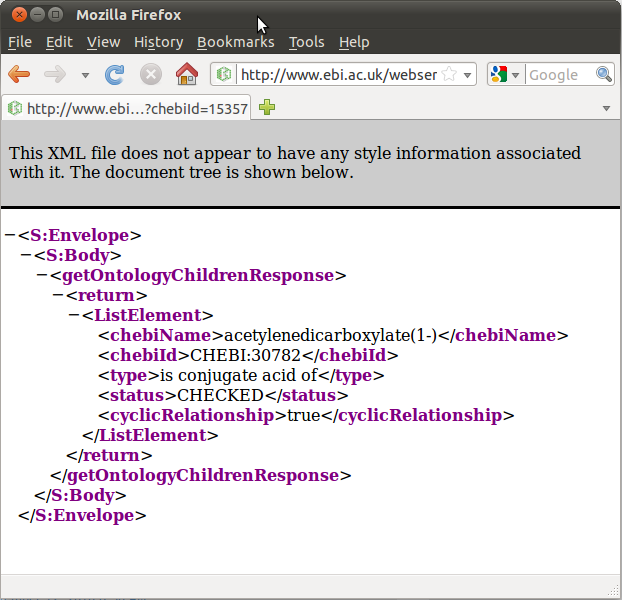
Task: Click the site identity icon in URL bar
Action: point(225,75)
